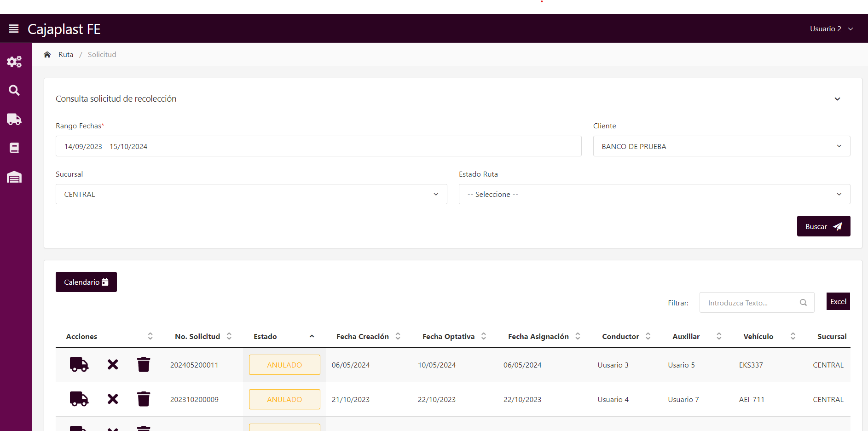Export the table using Excel button
Screen dimensions: 868x431
[x=838, y=302]
